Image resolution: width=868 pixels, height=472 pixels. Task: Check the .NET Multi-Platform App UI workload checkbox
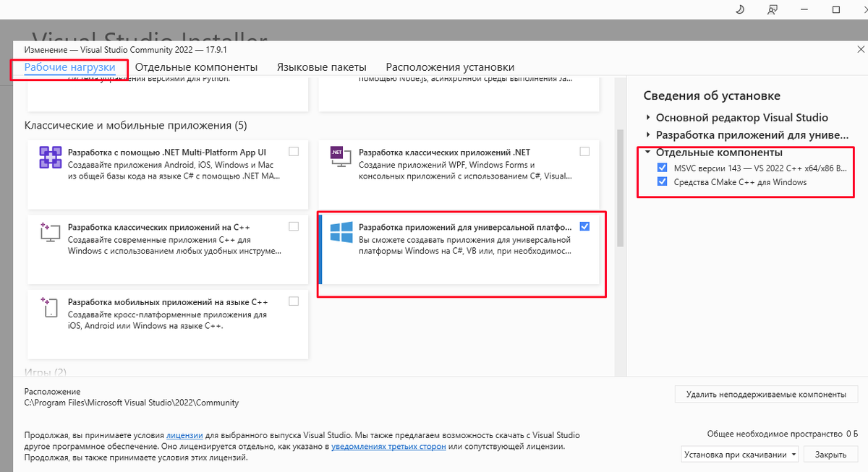click(293, 152)
